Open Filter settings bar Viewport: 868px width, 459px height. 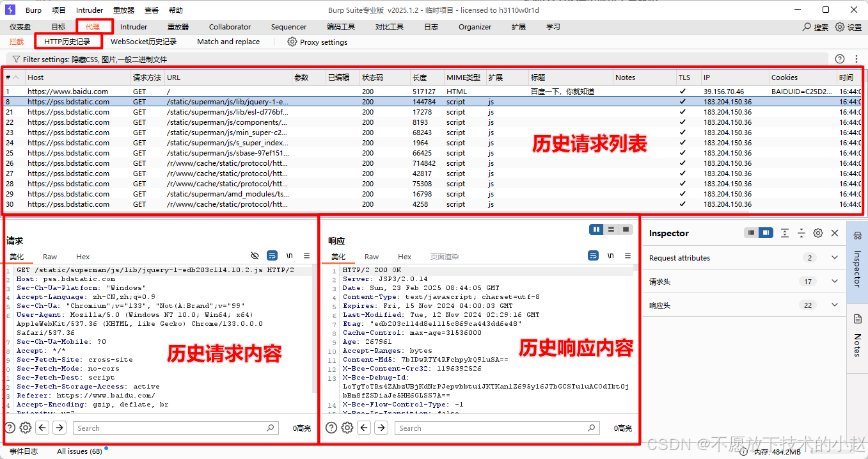pos(416,59)
